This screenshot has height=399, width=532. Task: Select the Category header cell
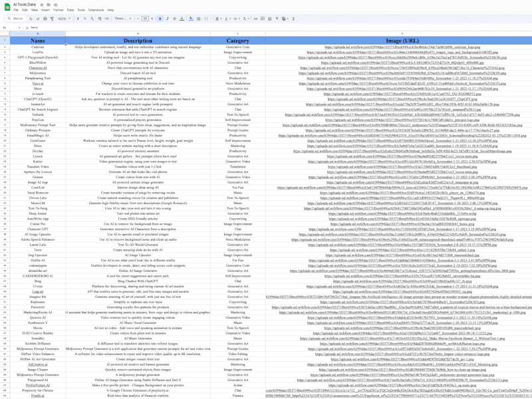[238, 41]
